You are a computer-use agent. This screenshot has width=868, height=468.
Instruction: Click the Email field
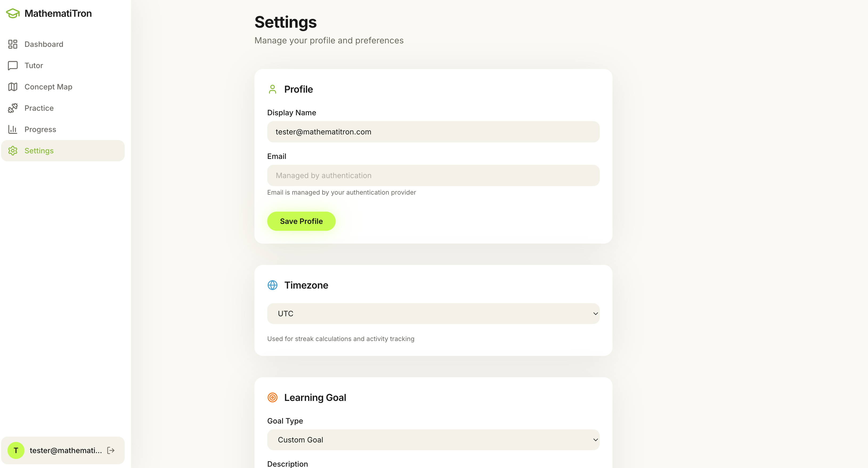coord(433,175)
